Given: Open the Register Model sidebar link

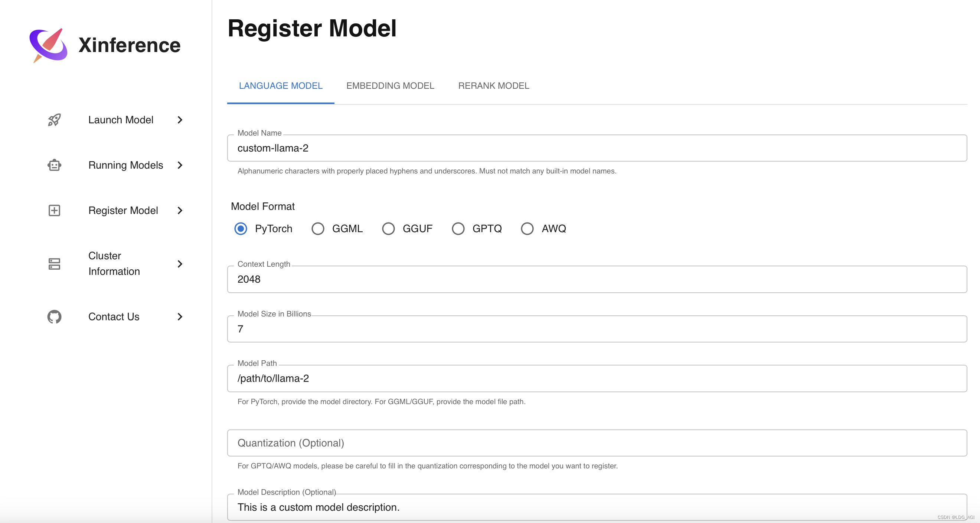Looking at the screenshot, I should [123, 211].
